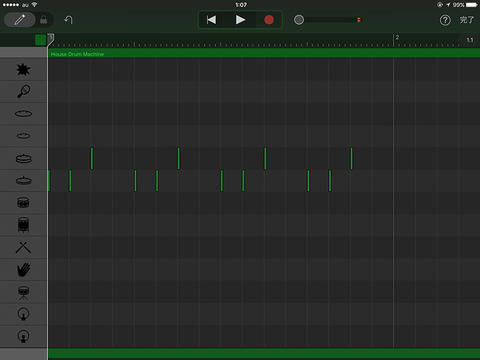Click the playhead marker at bar 1
The height and width of the screenshot is (360, 480).
tap(51, 39)
